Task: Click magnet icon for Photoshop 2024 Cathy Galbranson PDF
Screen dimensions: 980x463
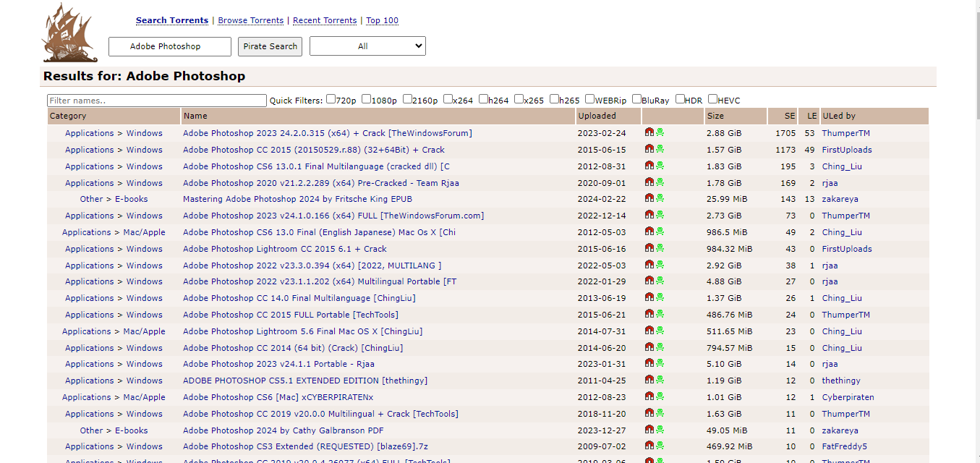Action: click(649, 430)
